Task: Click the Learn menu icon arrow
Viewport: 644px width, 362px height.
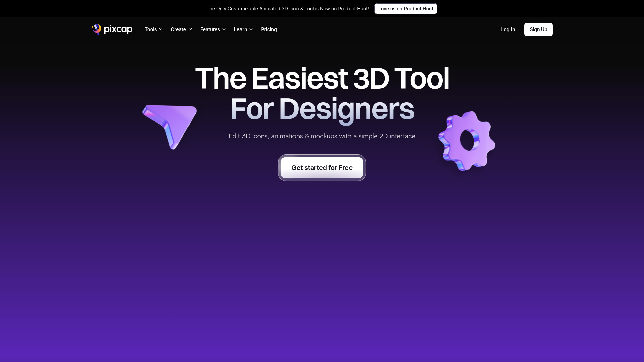Action: pos(251,29)
